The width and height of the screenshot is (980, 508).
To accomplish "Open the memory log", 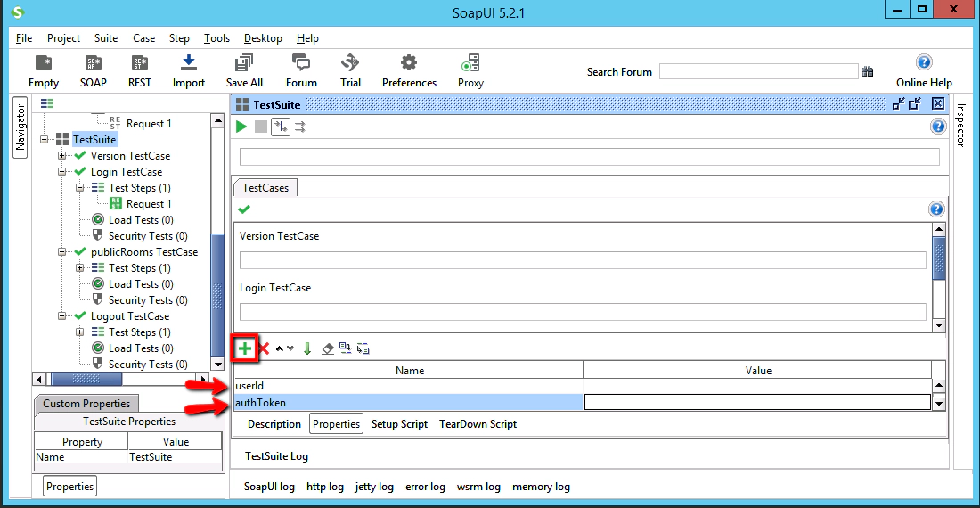I will coord(542,487).
